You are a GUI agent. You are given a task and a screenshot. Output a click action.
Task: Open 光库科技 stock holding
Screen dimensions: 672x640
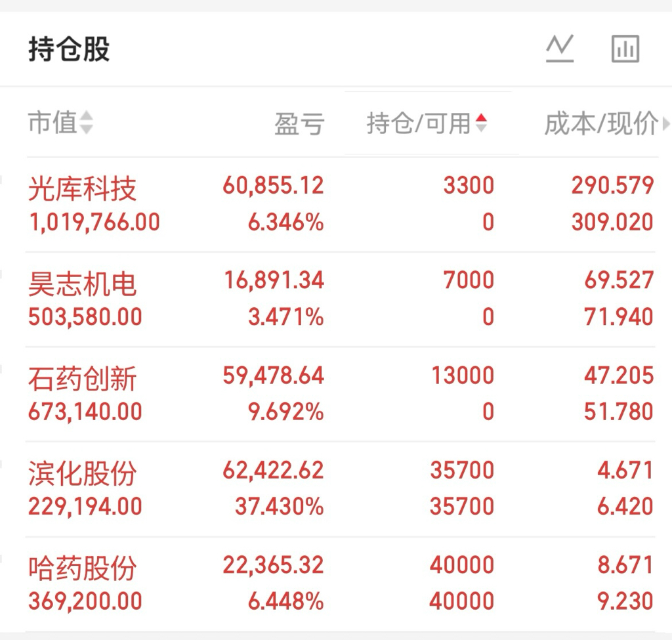click(x=341, y=205)
